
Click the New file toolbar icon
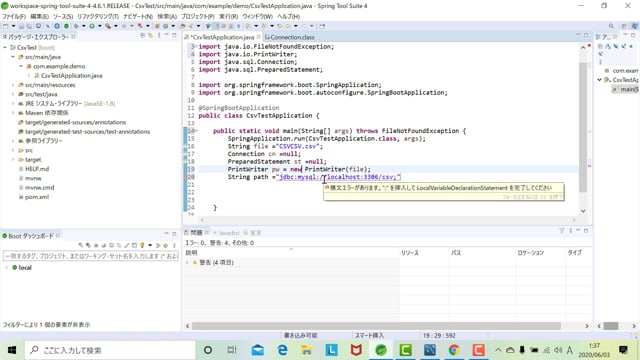pyautogui.click(x=5, y=26)
